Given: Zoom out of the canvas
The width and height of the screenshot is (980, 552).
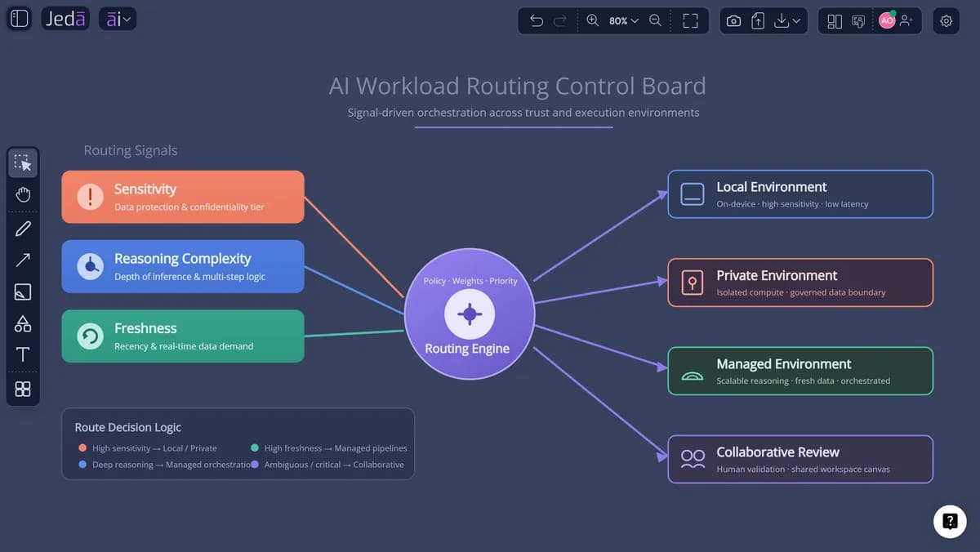Looking at the screenshot, I should [655, 21].
